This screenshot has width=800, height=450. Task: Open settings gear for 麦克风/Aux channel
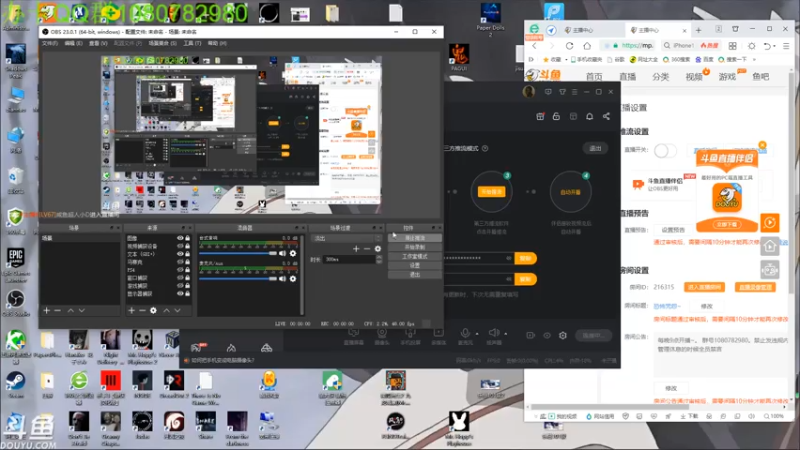tap(293, 279)
